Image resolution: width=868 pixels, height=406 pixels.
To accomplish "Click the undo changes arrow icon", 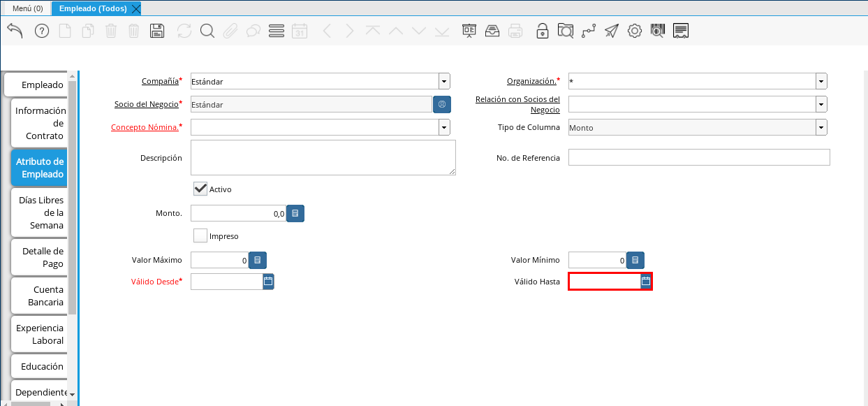I will click(x=15, y=31).
